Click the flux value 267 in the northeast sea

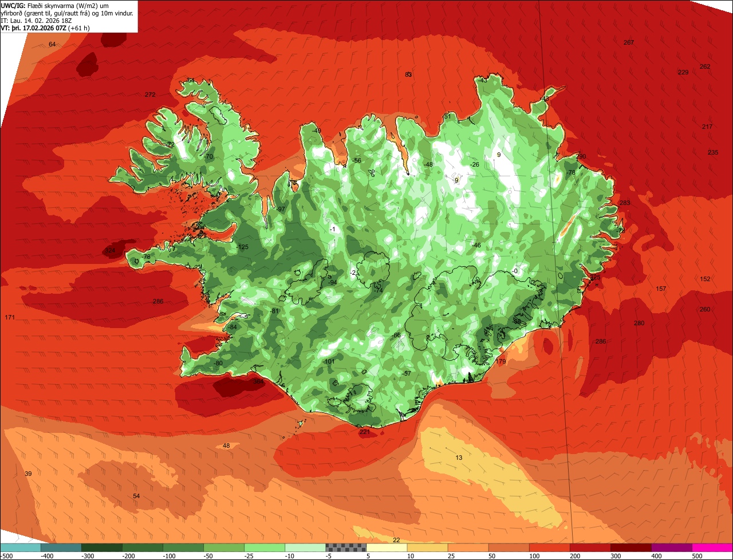pyautogui.click(x=629, y=42)
